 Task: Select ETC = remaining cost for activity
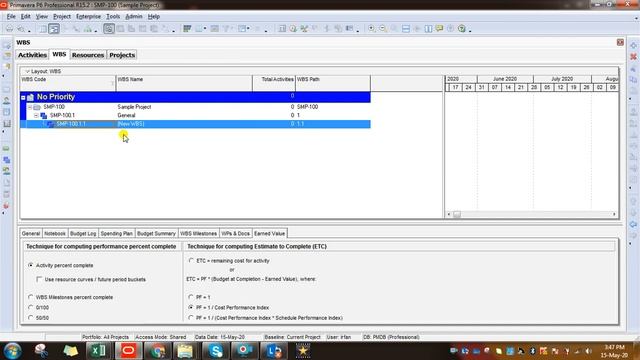[x=191, y=260]
